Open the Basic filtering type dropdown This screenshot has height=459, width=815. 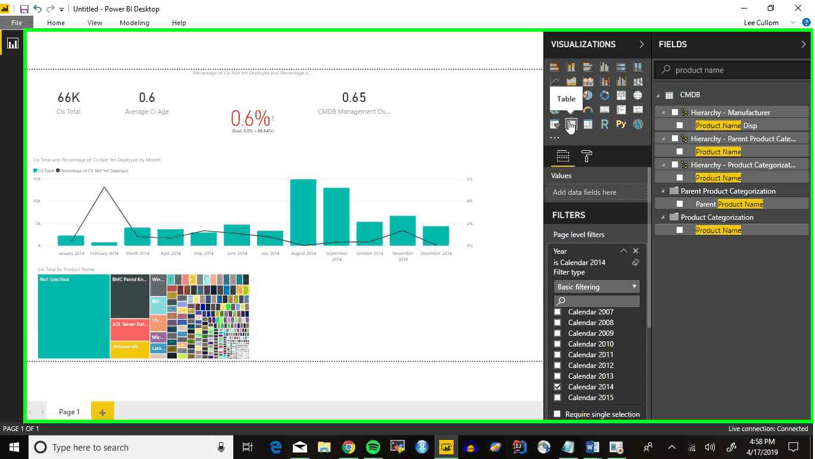pos(596,287)
